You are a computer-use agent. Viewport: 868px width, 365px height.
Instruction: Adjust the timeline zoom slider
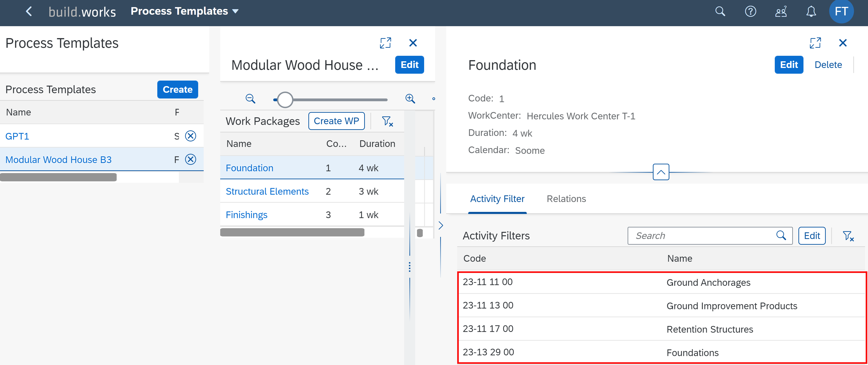[285, 100]
